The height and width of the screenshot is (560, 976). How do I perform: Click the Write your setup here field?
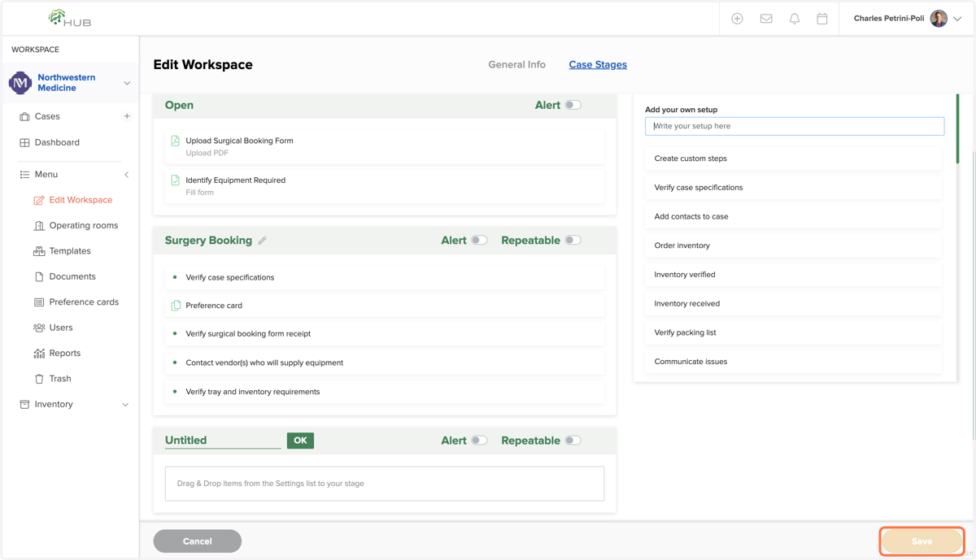point(795,126)
